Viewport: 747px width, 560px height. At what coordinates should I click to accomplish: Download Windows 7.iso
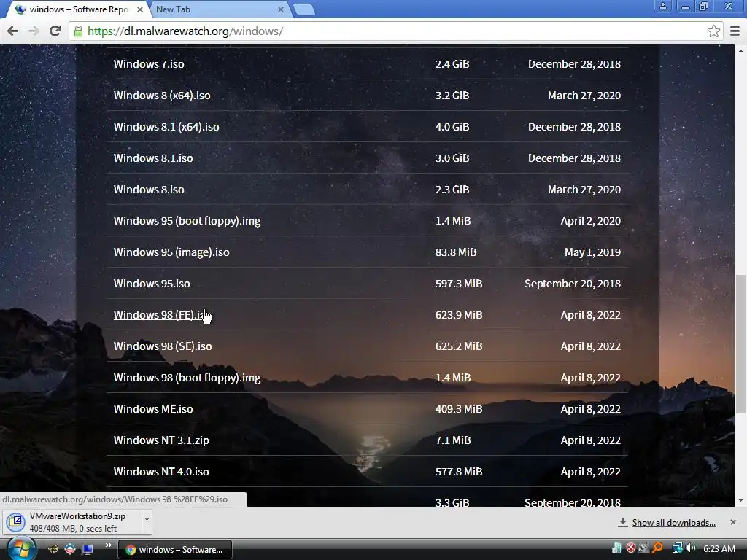[149, 64]
